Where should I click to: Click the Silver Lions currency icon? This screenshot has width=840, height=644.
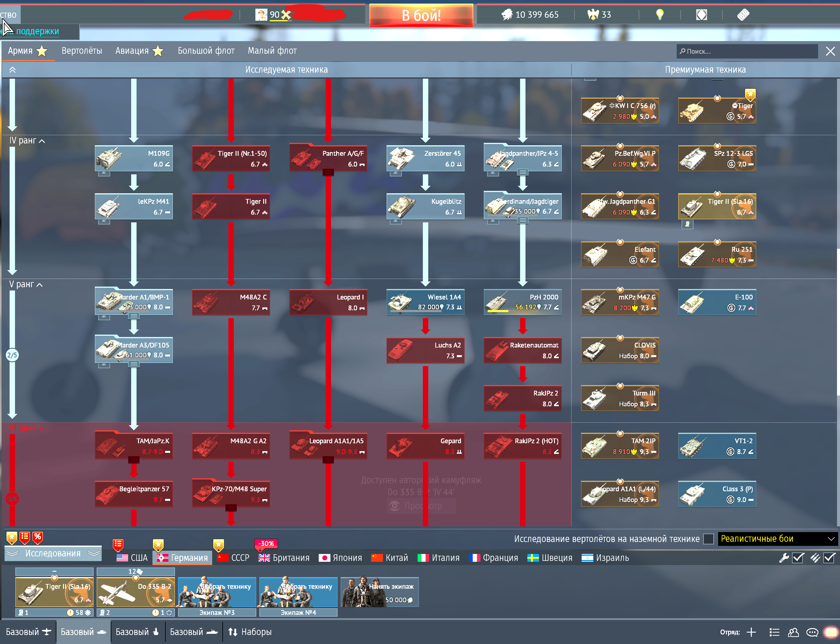coord(507,15)
